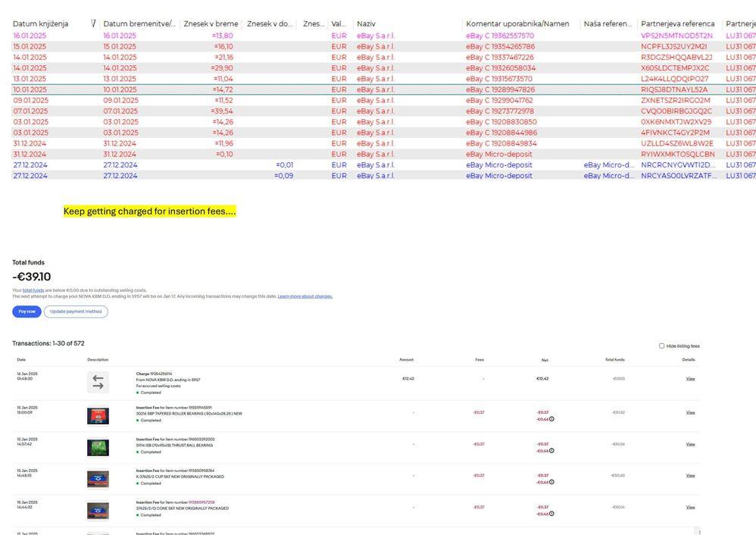Open the total funds link

coord(33,290)
